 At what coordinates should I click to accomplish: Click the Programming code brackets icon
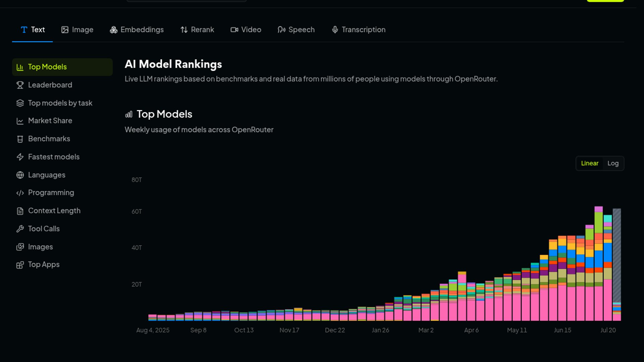click(20, 193)
